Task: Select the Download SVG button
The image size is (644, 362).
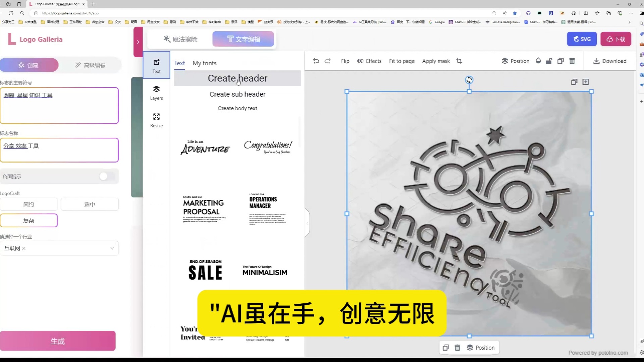Action: click(581, 39)
